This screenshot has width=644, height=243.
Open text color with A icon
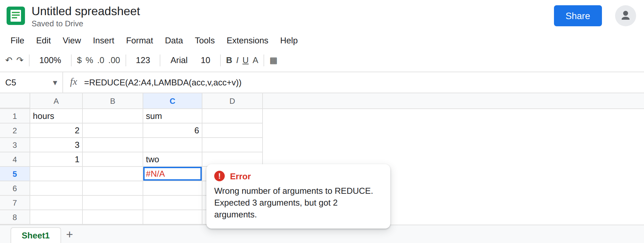[x=255, y=60]
